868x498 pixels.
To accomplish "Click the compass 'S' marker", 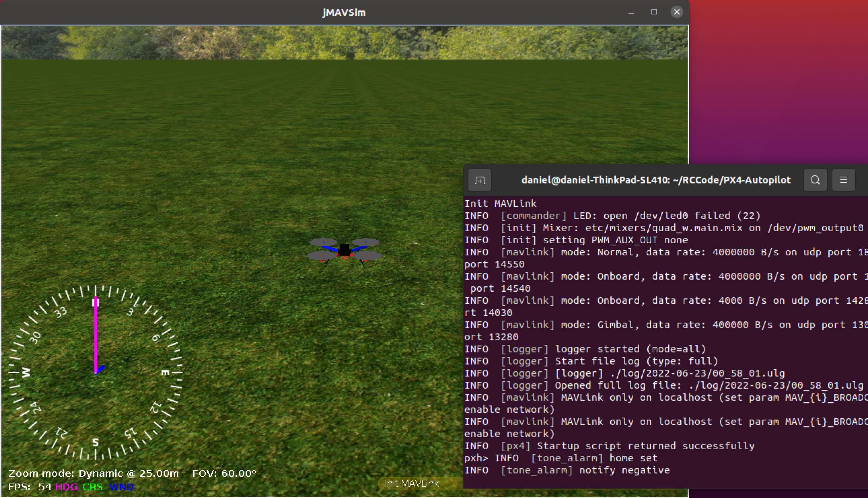I will click(x=96, y=443).
